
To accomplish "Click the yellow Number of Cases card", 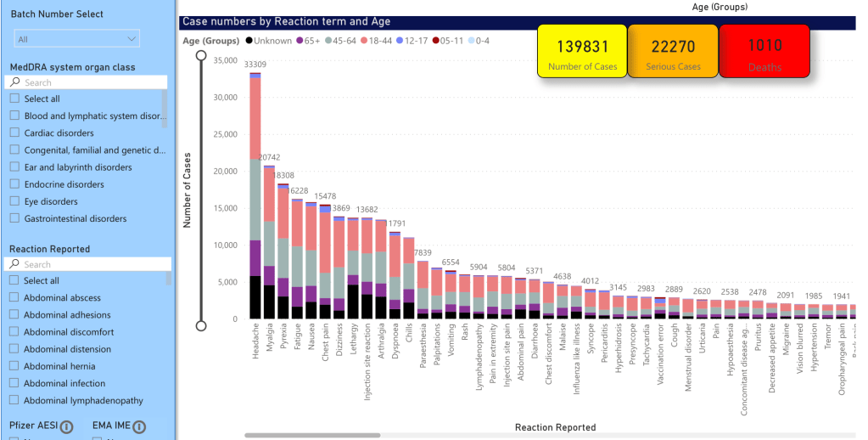I will (582, 51).
